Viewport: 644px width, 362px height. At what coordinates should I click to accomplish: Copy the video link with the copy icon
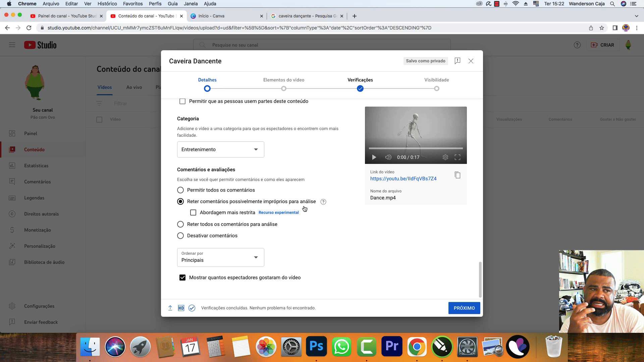click(457, 175)
